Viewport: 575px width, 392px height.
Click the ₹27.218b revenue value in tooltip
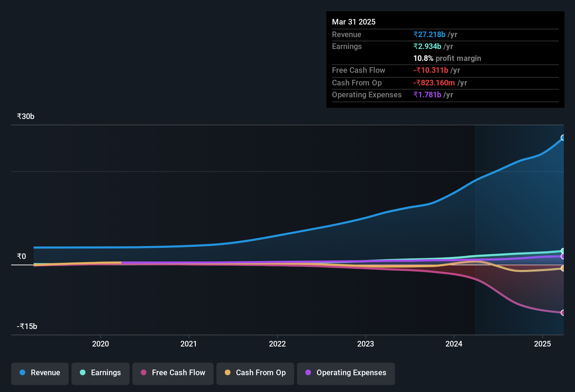(429, 34)
